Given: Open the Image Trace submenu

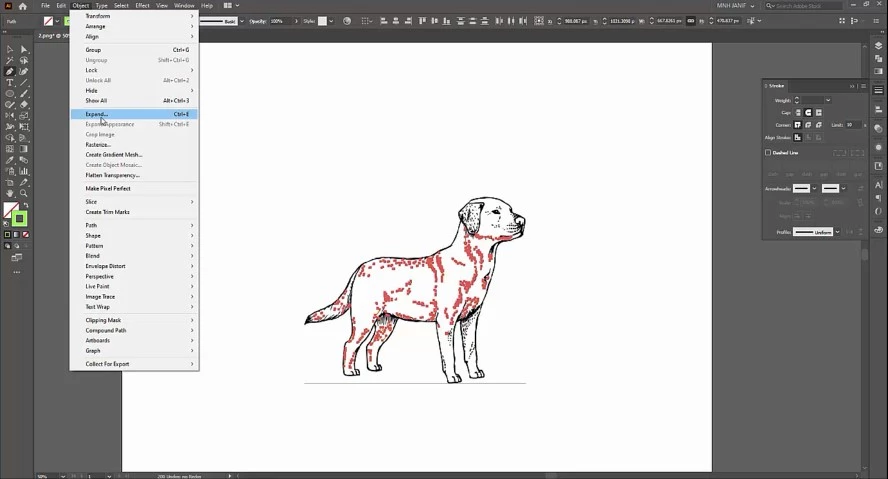Looking at the screenshot, I should click(x=134, y=297).
